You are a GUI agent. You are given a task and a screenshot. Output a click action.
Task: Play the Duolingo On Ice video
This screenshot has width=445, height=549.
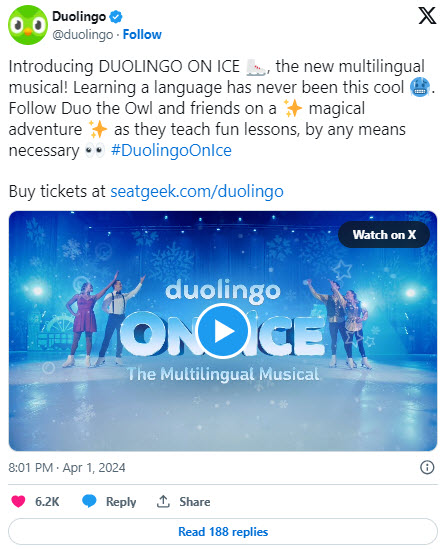223,331
